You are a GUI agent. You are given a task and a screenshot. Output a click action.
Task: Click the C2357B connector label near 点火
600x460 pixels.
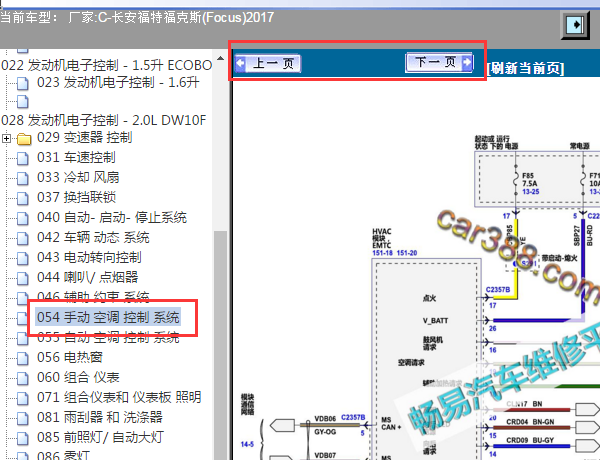click(x=498, y=290)
